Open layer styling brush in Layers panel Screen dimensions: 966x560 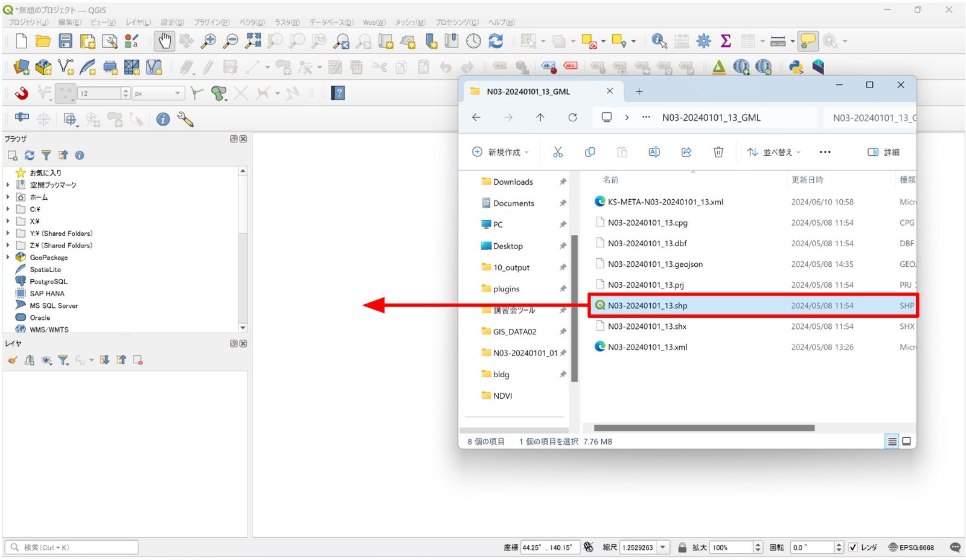[x=13, y=360]
